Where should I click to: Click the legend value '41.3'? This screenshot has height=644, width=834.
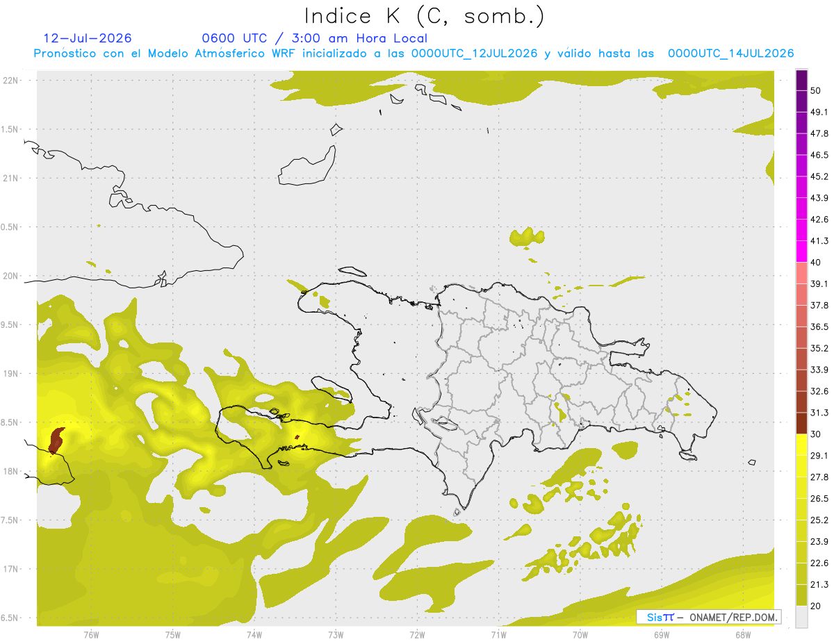[819, 241]
